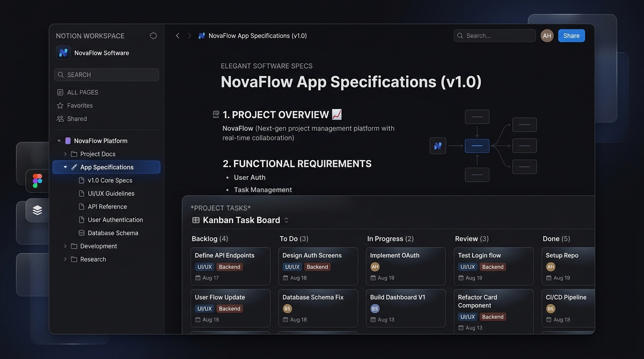Image resolution: width=644 pixels, height=359 pixels.
Task: Open the Setup Repo card
Action: point(568,266)
